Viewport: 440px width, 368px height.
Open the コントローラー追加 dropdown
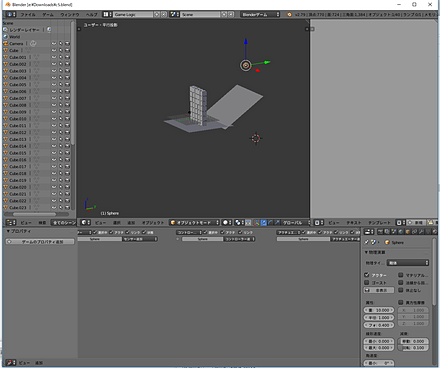pyautogui.click(x=240, y=239)
